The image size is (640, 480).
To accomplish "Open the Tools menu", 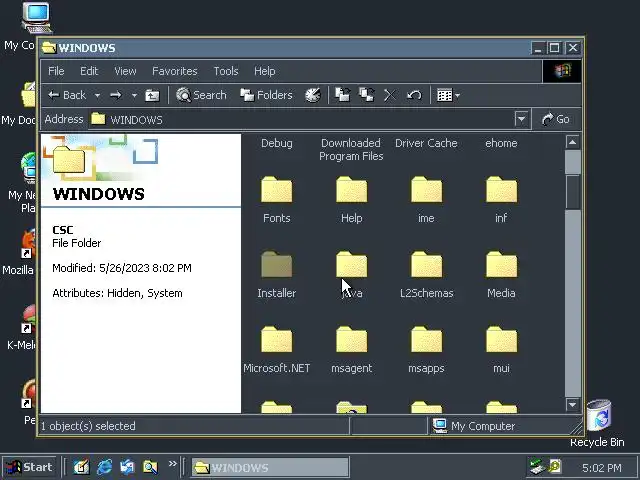I will (226, 71).
